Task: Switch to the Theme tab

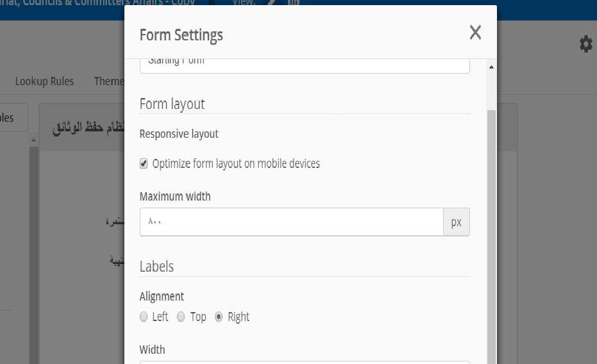Action: point(109,81)
